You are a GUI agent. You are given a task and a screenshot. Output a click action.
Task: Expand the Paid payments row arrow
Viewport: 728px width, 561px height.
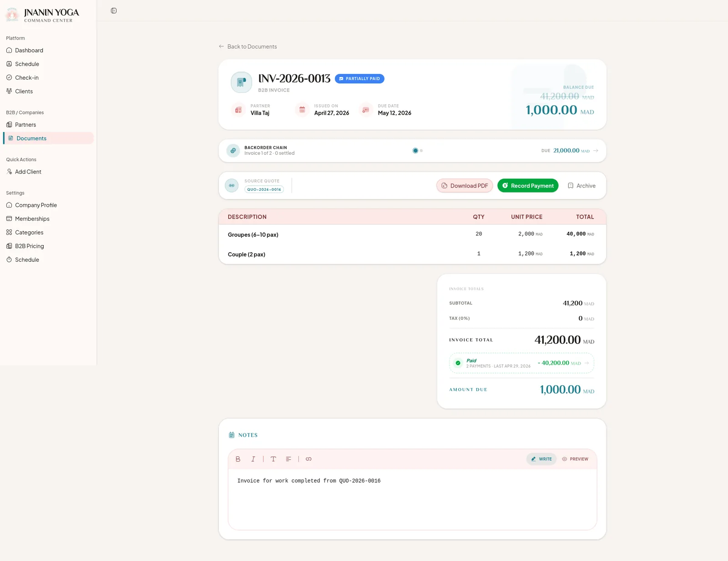pos(587,363)
